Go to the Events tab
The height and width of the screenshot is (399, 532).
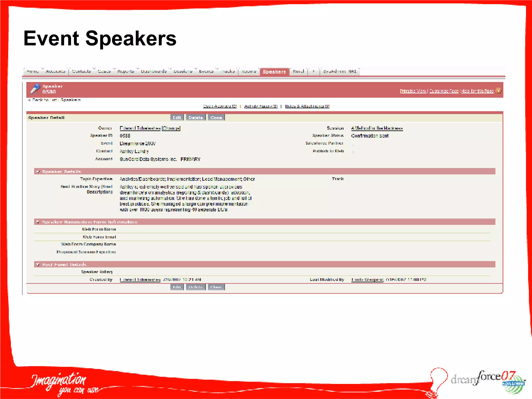(x=207, y=71)
